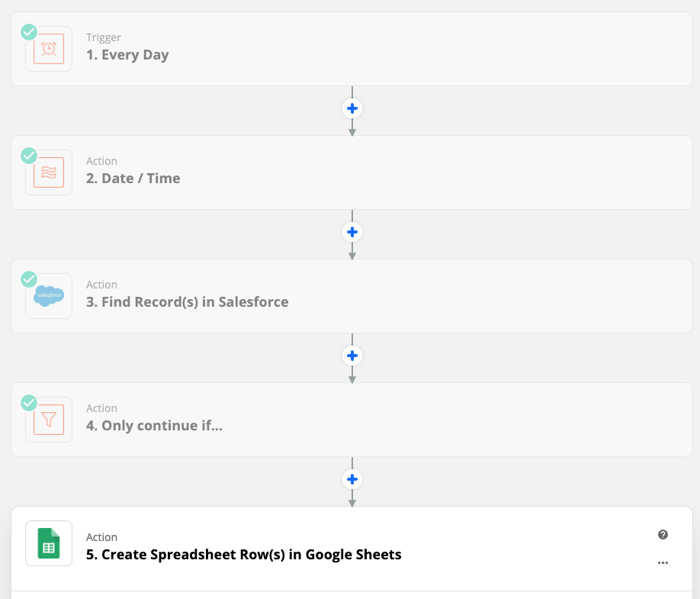Open 3. Find Record(s) in Salesforce step
The image size is (700, 599).
pyautogui.click(x=352, y=296)
